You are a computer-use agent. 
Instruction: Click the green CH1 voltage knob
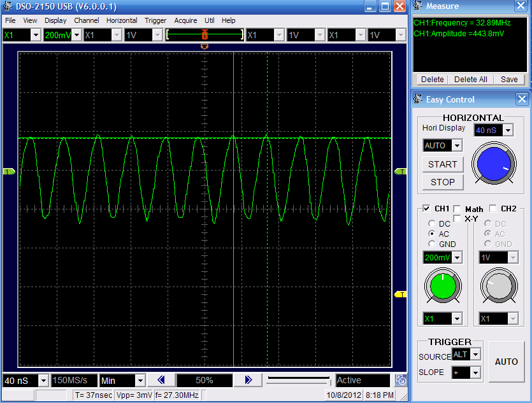coord(443,286)
